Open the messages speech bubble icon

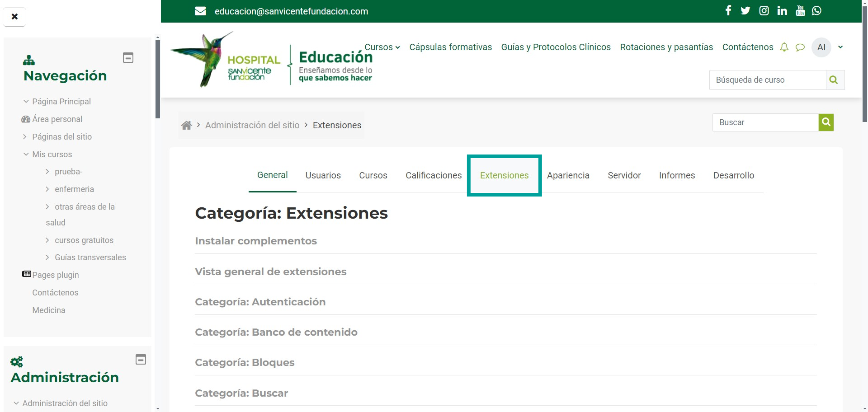[x=800, y=47]
